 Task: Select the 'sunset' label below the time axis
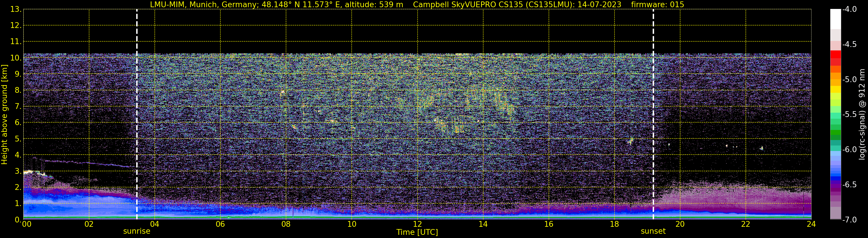point(653,231)
